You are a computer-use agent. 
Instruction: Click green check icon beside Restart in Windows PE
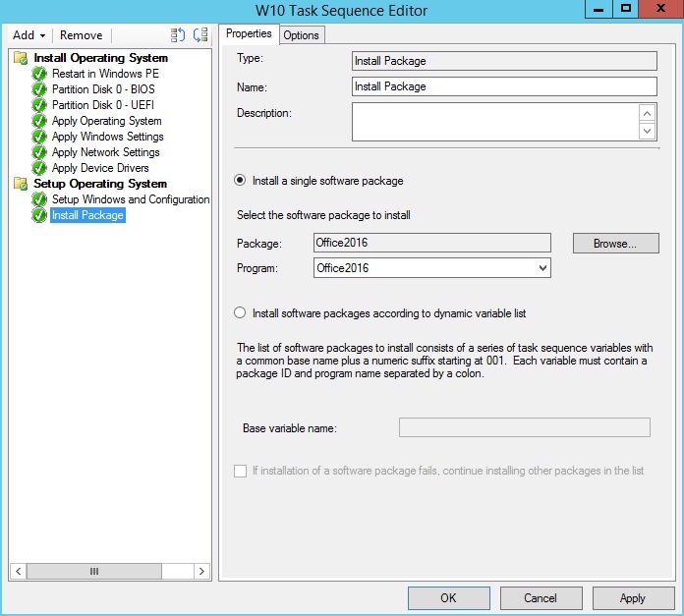tap(39, 74)
